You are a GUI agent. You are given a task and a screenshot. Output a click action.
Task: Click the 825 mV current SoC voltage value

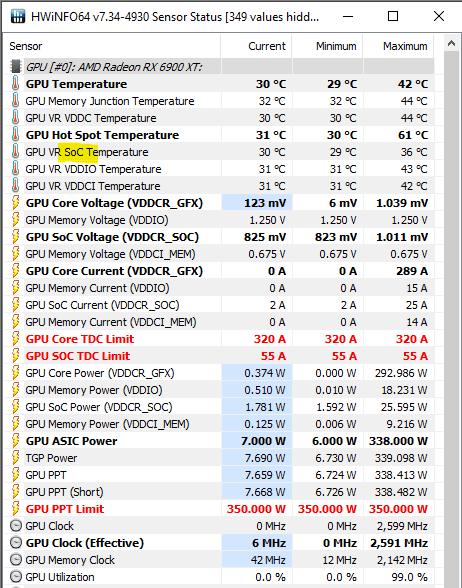[265, 237]
